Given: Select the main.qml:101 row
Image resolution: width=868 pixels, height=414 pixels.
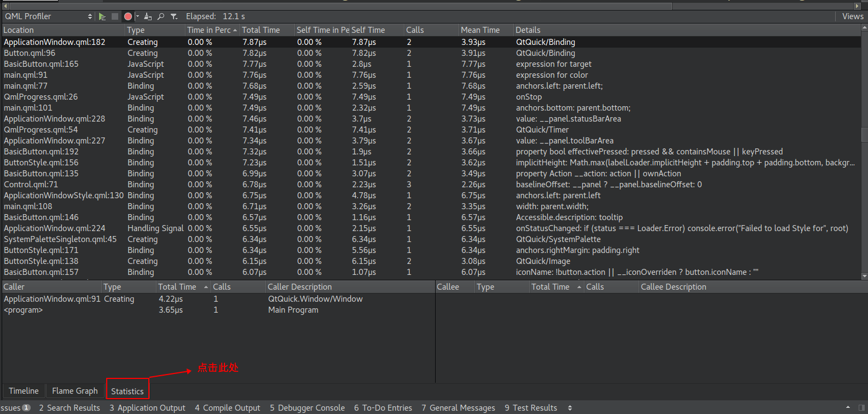Looking at the screenshot, I should tap(431, 108).
